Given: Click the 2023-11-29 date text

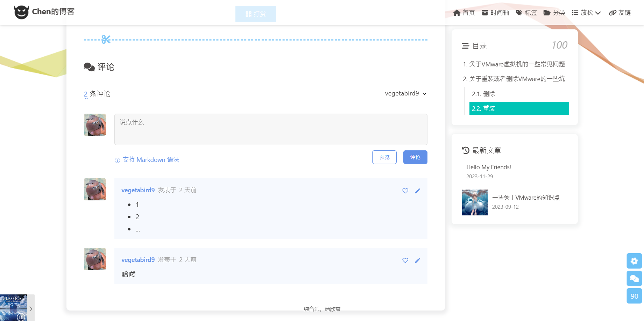Looking at the screenshot, I should point(480,177).
